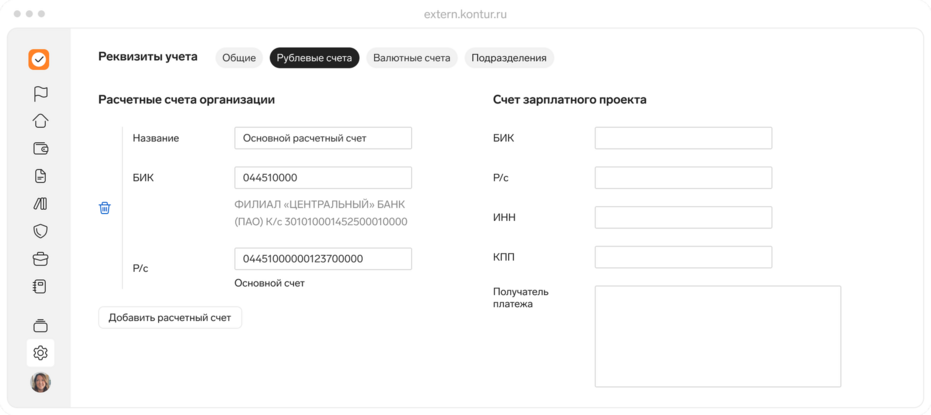Delete the account with trash icon
This screenshot has height=415, width=931.
click(x=104, y=208)
